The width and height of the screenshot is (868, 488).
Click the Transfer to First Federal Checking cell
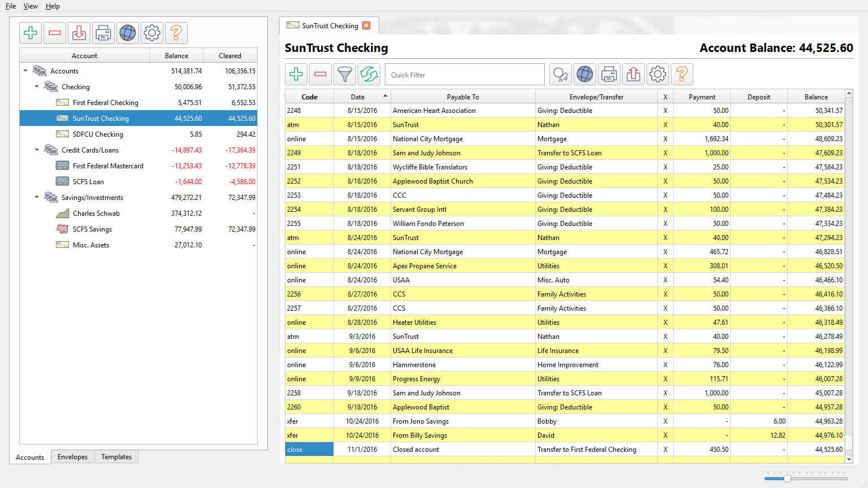(596, 450)
